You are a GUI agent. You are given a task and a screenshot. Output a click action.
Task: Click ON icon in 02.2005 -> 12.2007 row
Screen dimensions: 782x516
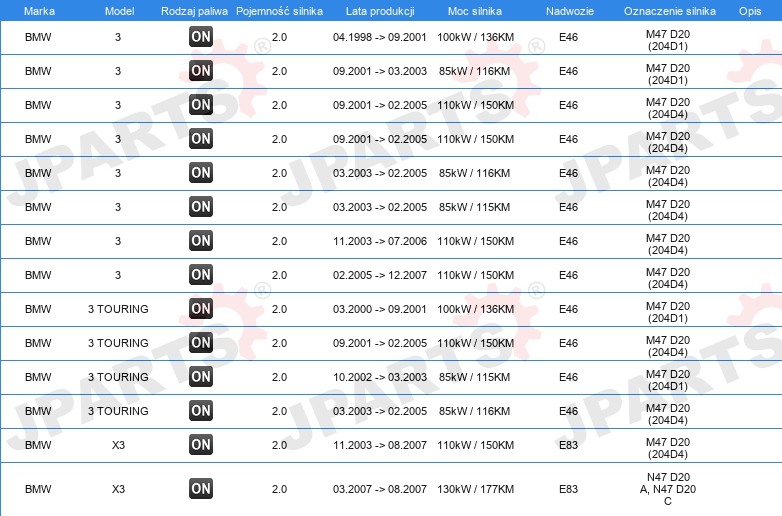[x=201, y=274]
